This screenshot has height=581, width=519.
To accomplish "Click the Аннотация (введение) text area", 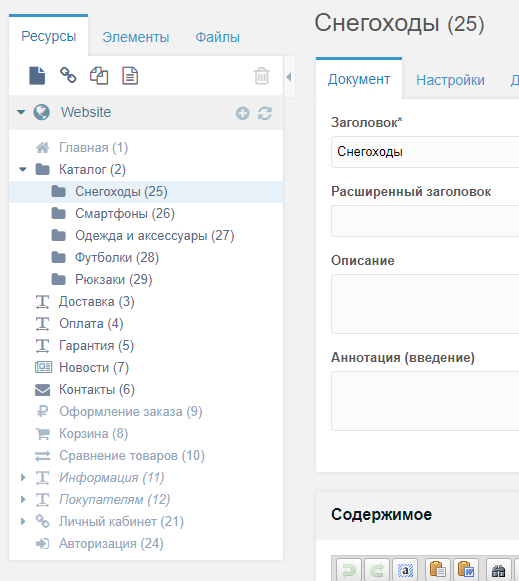I will coord(425,401).
